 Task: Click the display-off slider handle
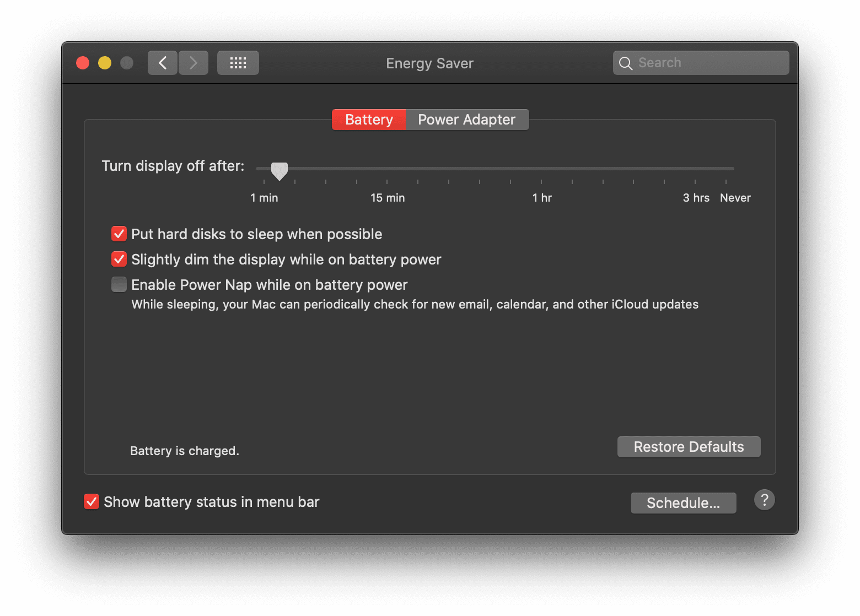click(279, 171)
